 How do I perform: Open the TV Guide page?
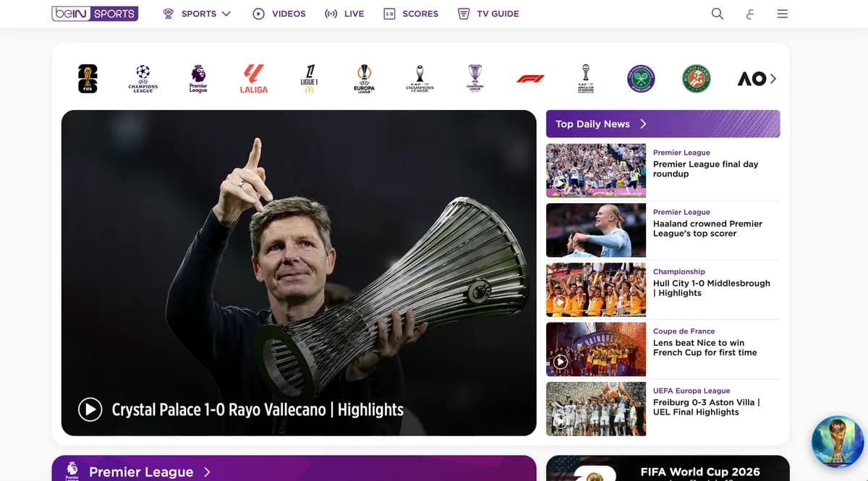pos(488,14)
